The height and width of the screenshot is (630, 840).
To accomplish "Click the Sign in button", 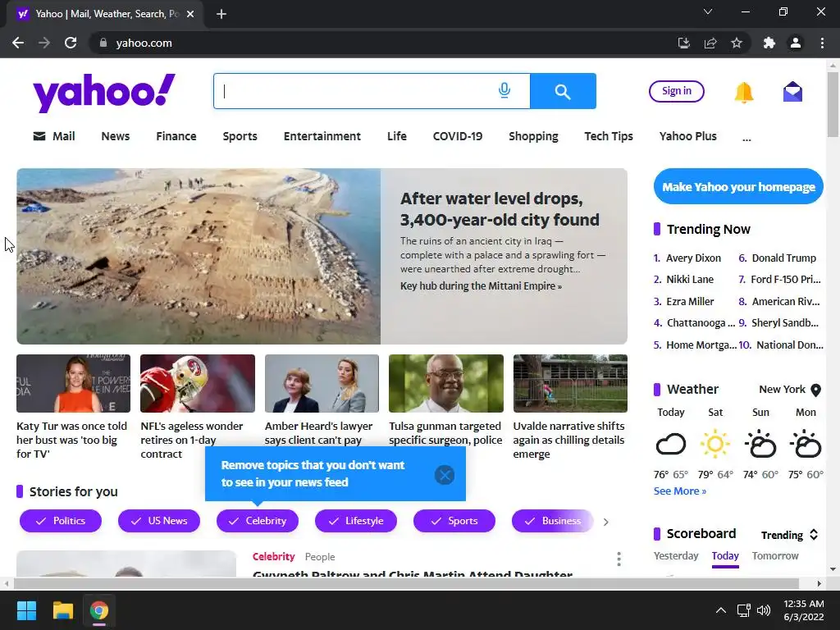I will point(677,91).
